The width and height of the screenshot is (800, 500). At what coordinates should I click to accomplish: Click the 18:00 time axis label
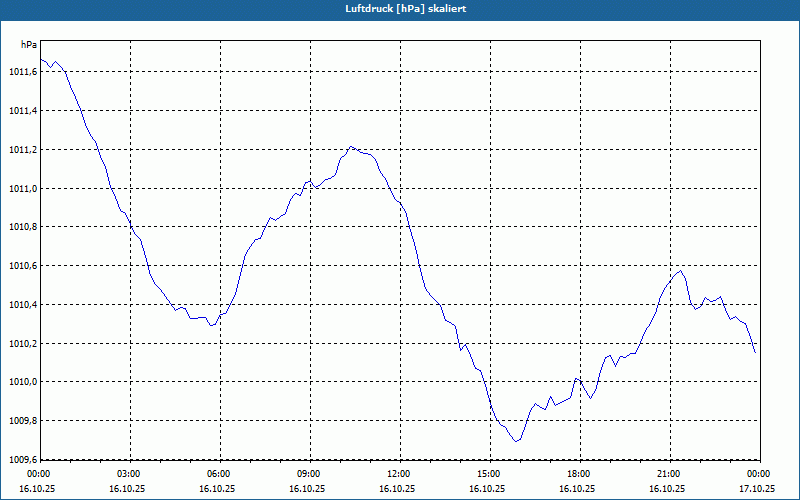click(578, 474)
